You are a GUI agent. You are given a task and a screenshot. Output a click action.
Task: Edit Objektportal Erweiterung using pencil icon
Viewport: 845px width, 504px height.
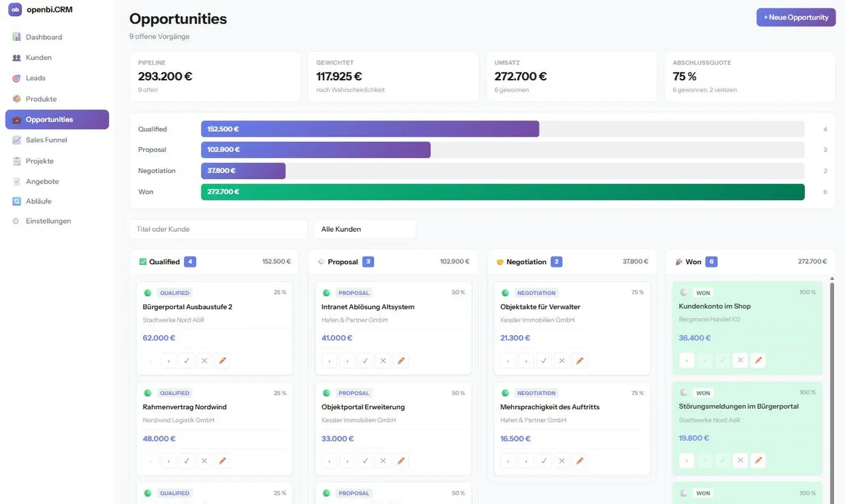pos(401,461)
